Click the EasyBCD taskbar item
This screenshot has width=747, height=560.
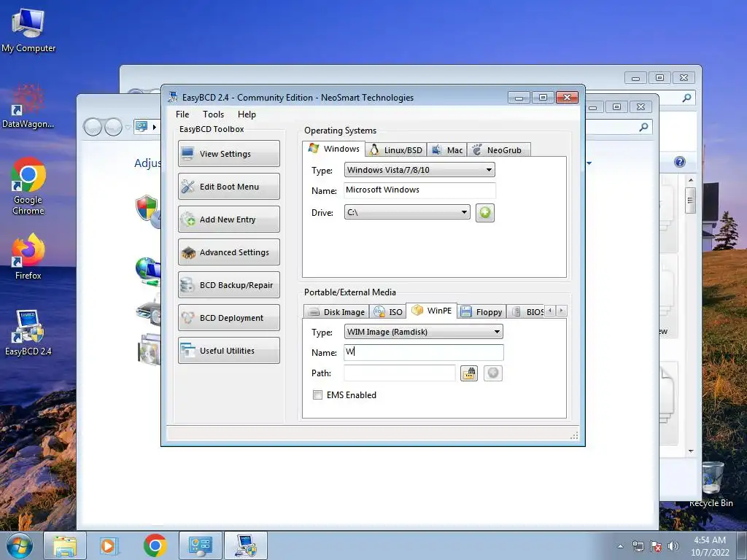point(245,545)
